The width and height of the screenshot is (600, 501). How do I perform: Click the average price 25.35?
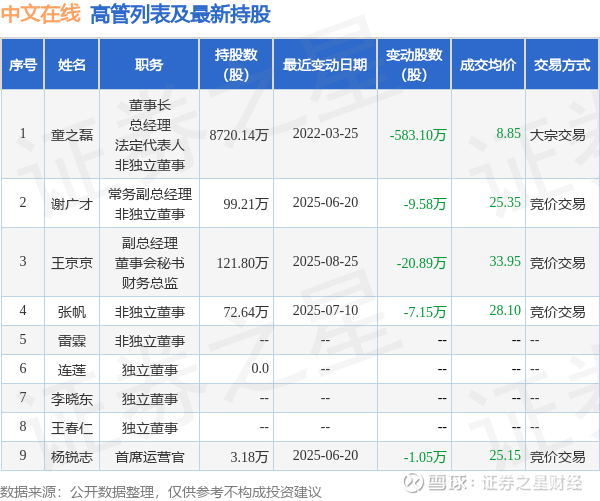click(505, 202)
